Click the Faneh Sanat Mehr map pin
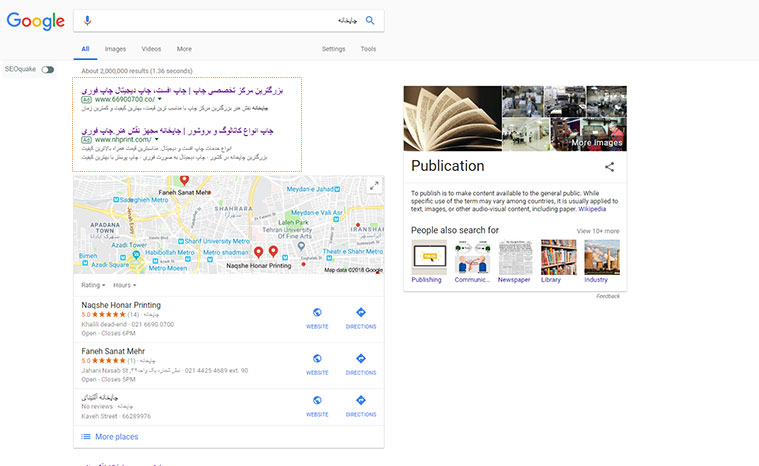759x466 pixels. coord(184,180)
